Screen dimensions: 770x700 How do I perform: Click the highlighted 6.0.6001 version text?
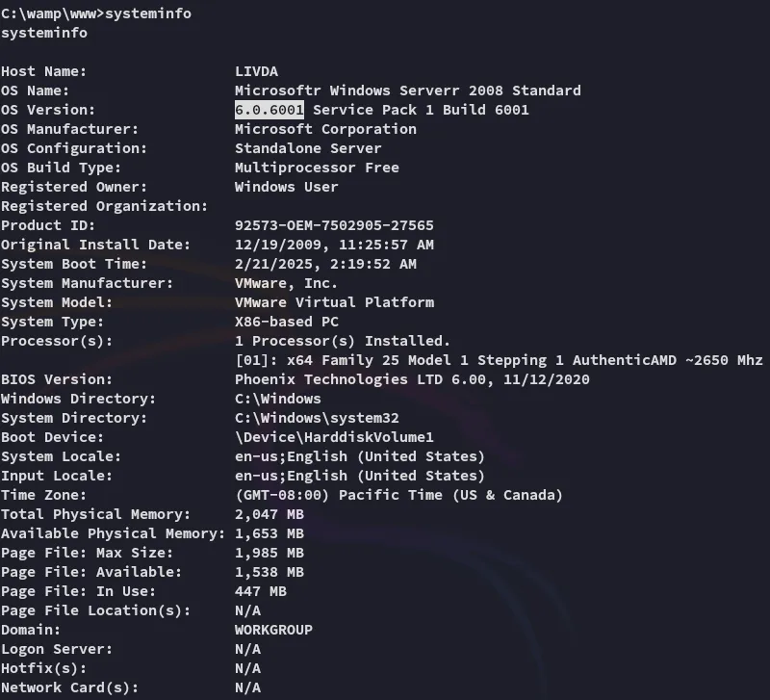point(269,110)
